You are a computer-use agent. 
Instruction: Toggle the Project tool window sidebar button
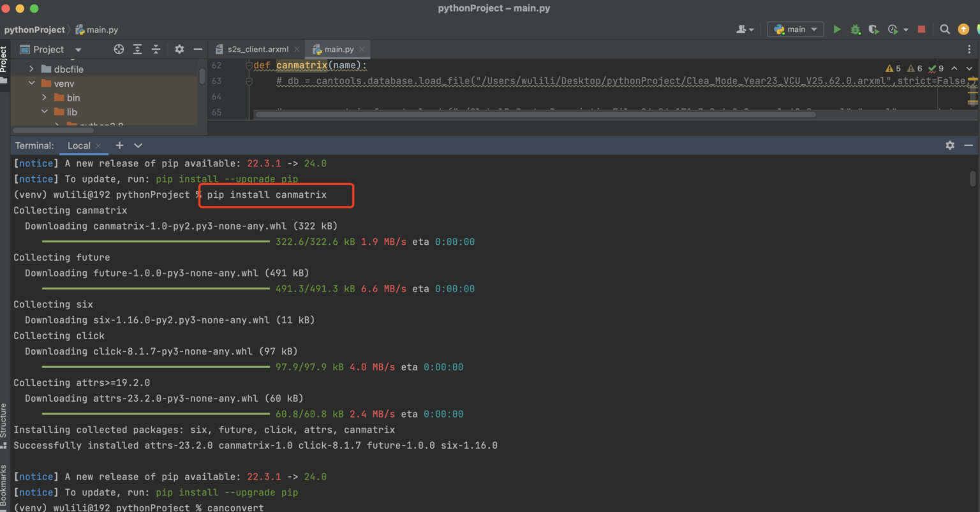point(4,64)
